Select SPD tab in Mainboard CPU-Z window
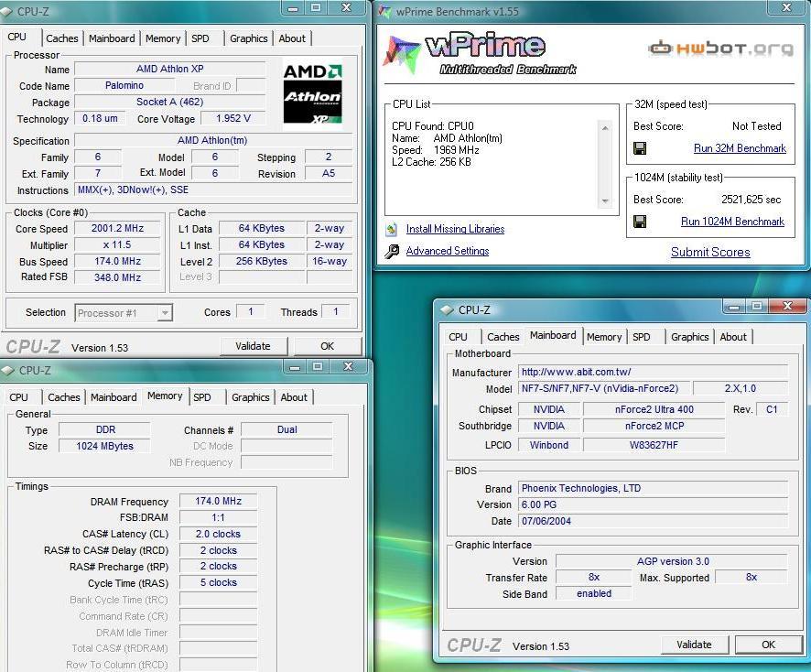 [x=642, y=337]
